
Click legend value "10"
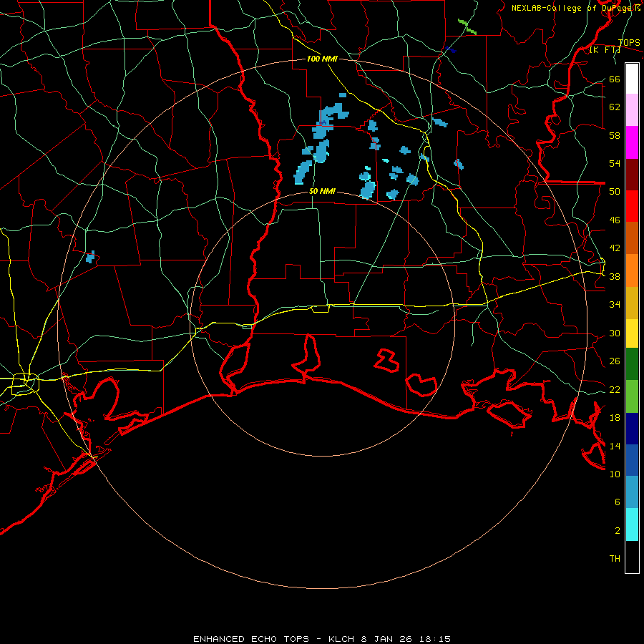point(615,474)
